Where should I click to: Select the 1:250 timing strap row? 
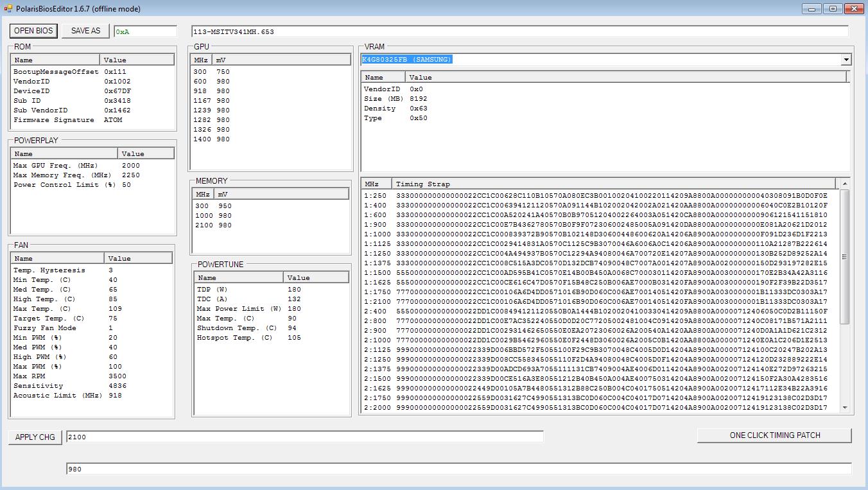(x=600, y=196)
